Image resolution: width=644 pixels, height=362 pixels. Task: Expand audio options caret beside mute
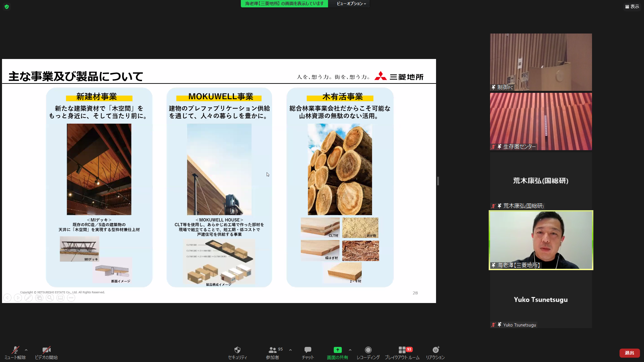click(26, 350)
